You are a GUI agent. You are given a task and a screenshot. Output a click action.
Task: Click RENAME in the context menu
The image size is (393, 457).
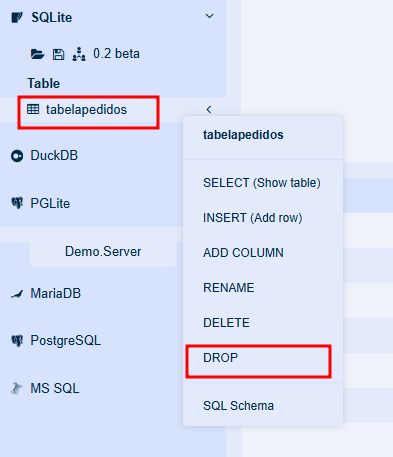pos(229,288)
